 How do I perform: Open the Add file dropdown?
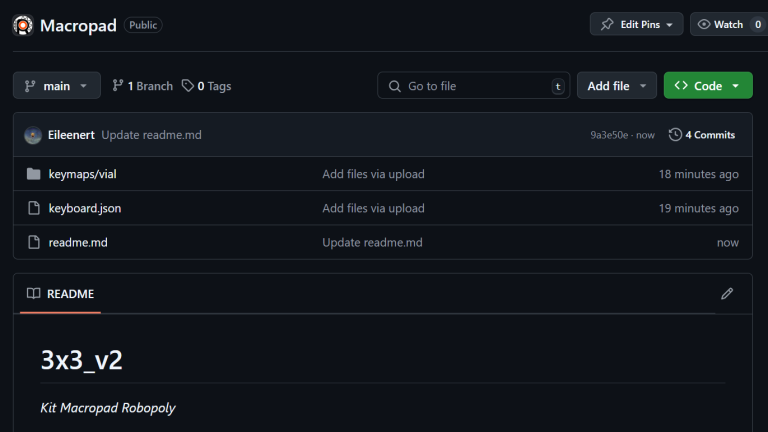(x=616, y=86)
